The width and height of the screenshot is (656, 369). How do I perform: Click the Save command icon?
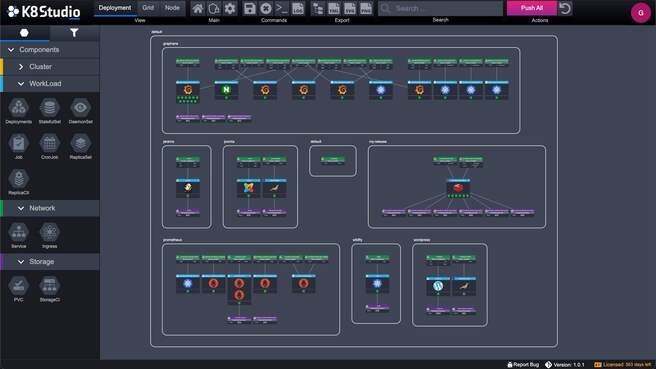point(250,8)
